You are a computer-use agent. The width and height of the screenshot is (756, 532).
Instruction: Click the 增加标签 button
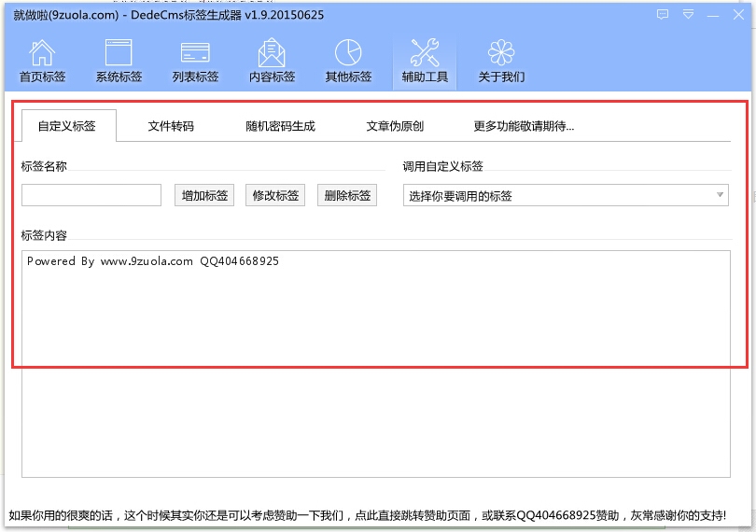tap(204, 195)
